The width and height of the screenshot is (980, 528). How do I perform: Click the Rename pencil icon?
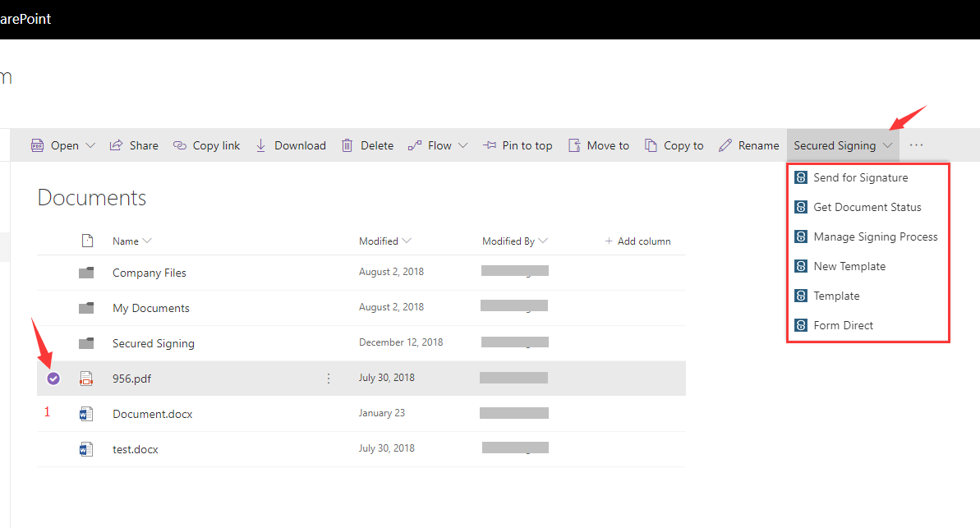(725, 145)
